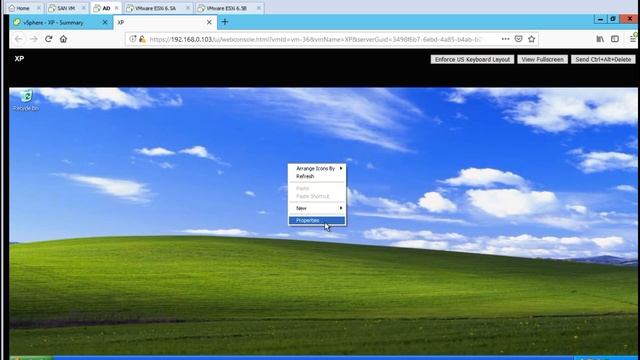
Task: Open a new browser tab with plus
Action: 224,22
